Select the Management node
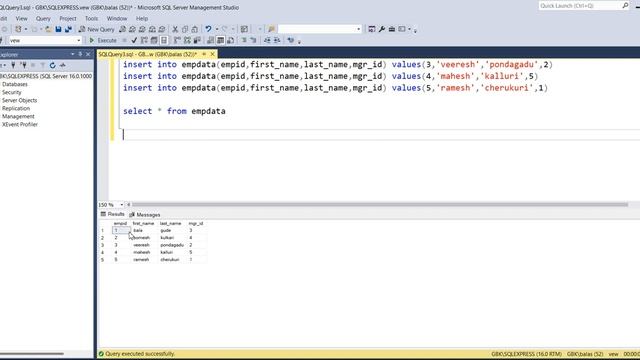Image resolution: width=640 pixels, height=360 pixels. pos(18,116)
